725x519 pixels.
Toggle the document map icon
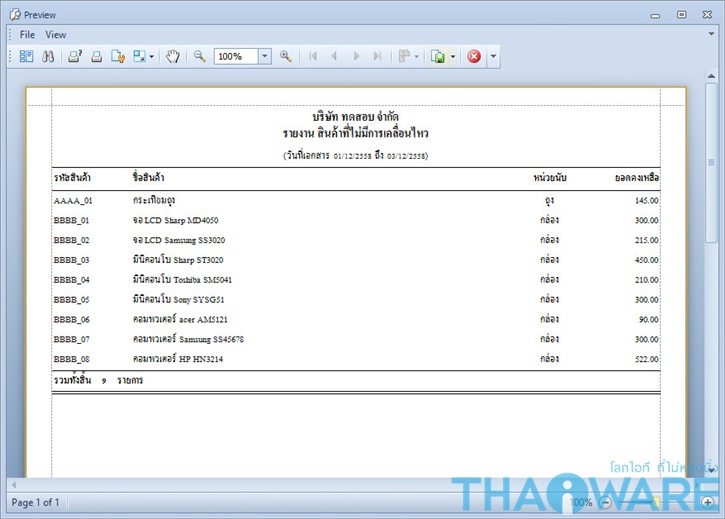point(26,56)
